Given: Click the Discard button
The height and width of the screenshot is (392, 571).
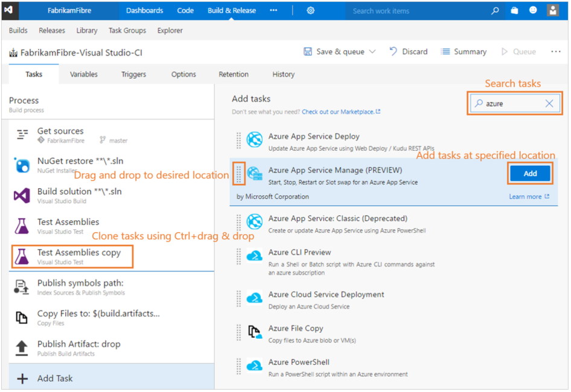Looking at the screenshot, I should pyautogui.click(x=409, y=52).
